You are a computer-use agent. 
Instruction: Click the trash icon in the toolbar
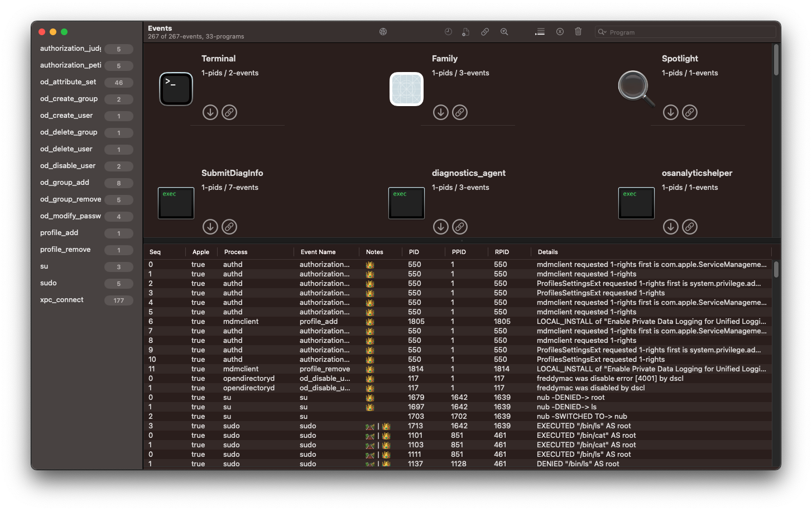click(578, 32)
